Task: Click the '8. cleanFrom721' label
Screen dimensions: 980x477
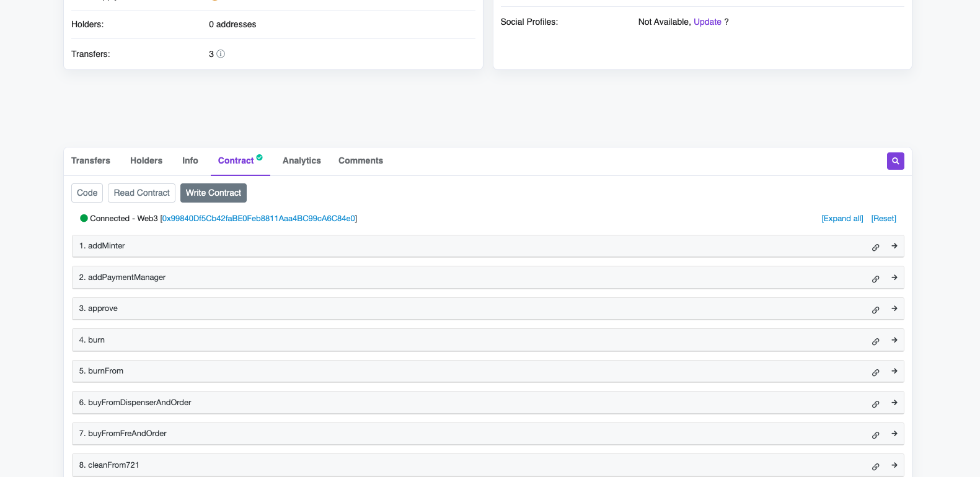Action: pyautogui.click(x=109, y=465)
